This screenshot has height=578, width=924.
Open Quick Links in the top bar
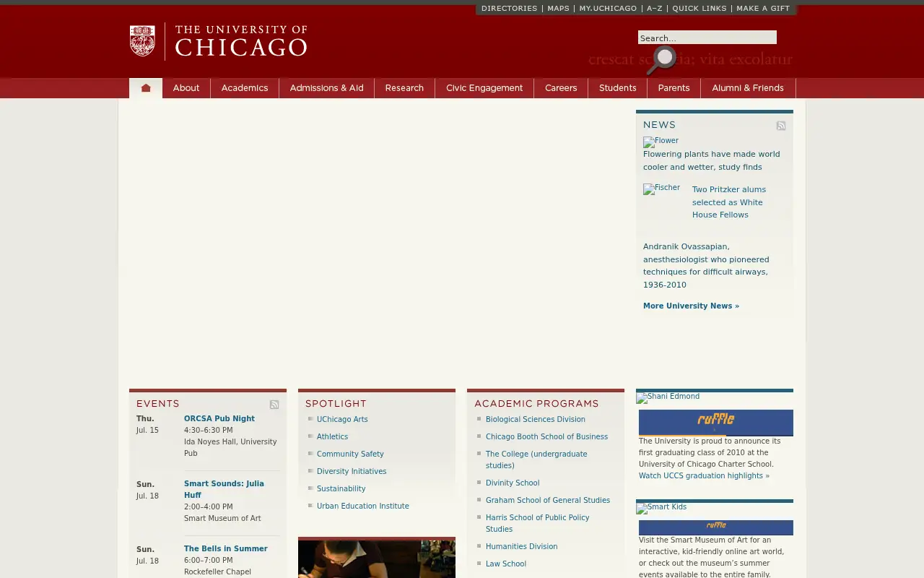[x=699, y=9]
